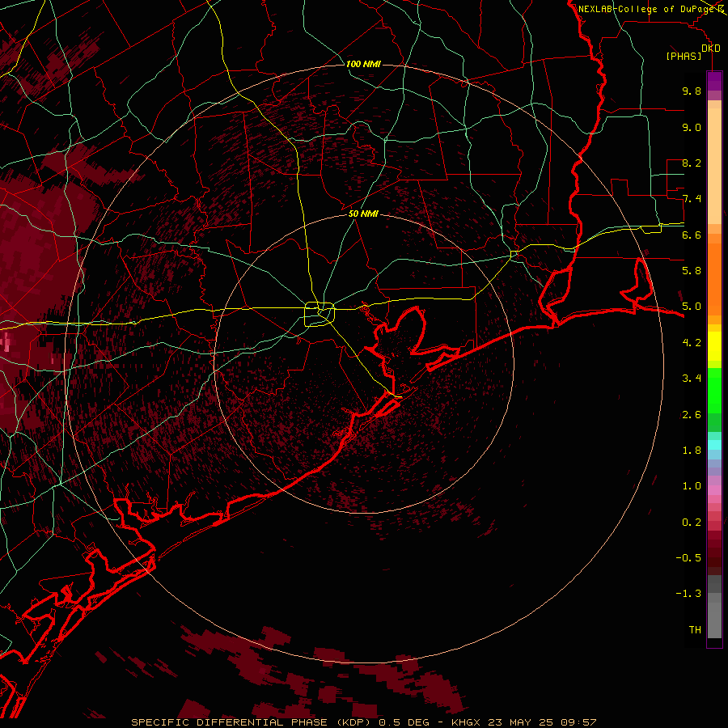This screenshot has height=728, width=728.
Task: Click the "8.2" color scale value
Action: tap(692, 163)
